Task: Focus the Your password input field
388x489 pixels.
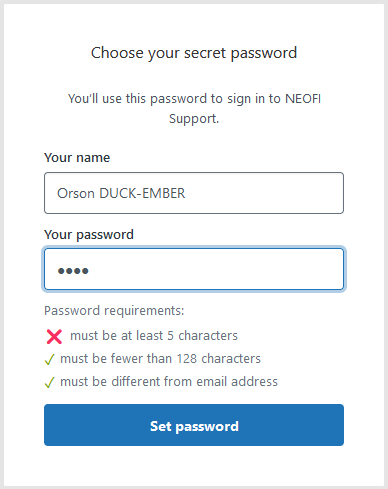Action: click(x=194, y=269)
